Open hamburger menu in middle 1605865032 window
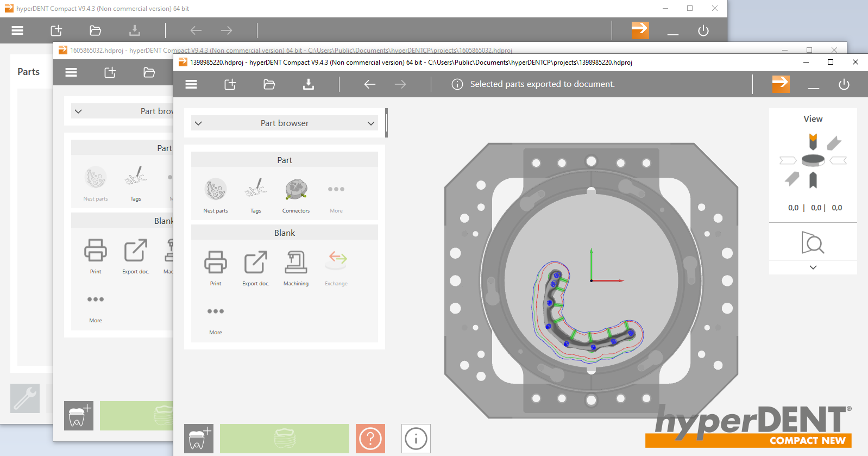Viewport: 868px width, 456px height. [71, 72]
